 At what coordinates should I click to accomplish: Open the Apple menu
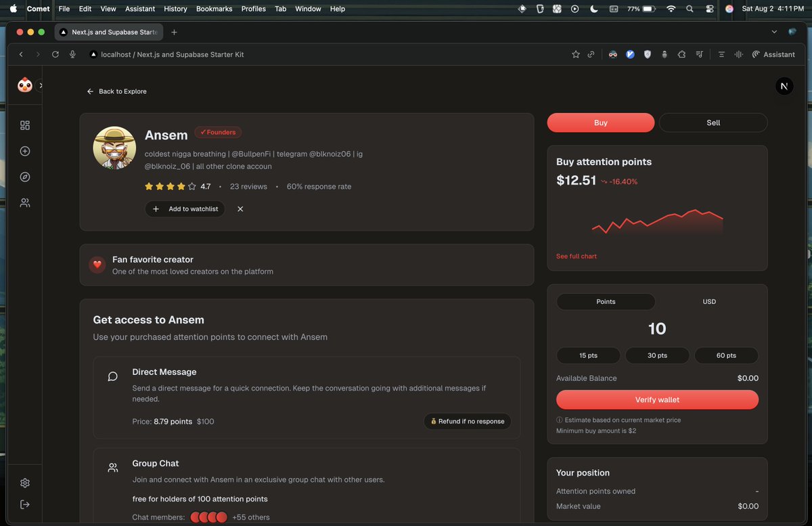13,9
